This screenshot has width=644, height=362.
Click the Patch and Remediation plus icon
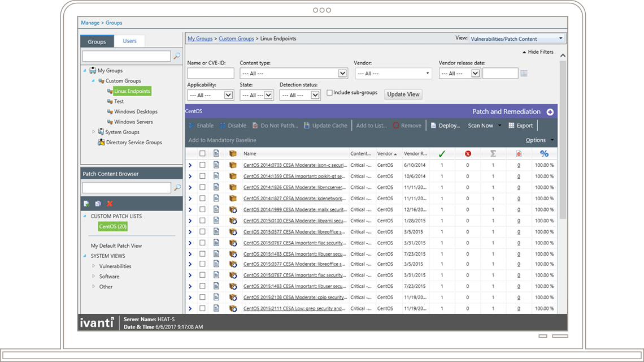click(550, 112)
